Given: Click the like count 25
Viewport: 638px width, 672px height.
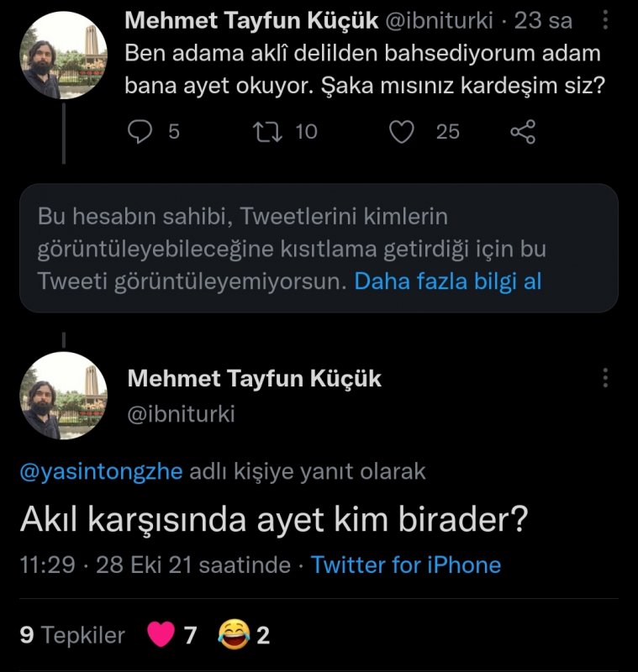Looking at the screenshot, I should (x=447, y=131).
